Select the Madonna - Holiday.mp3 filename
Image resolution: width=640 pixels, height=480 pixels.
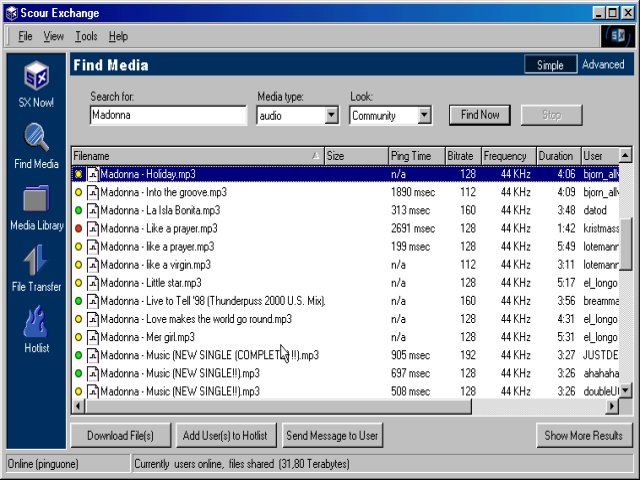[x=148, y=174]
